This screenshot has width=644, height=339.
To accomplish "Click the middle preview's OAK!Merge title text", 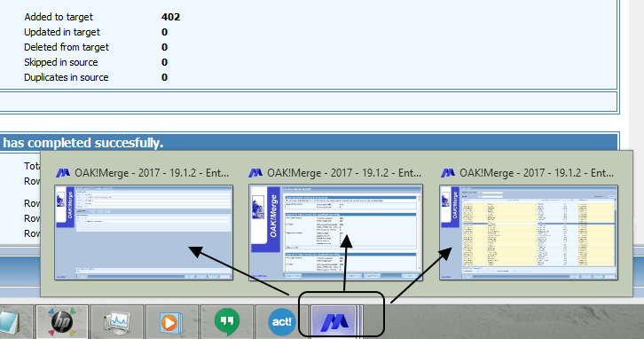I will [344, 173].
